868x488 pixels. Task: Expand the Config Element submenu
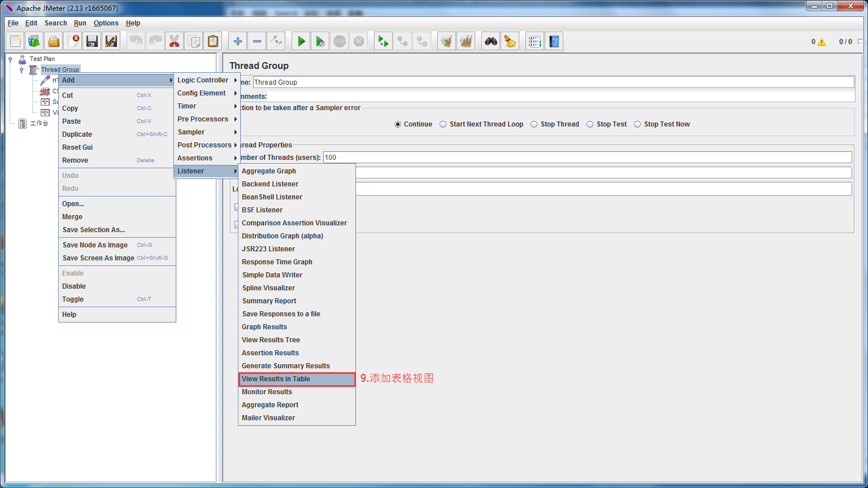coord(207,93)
